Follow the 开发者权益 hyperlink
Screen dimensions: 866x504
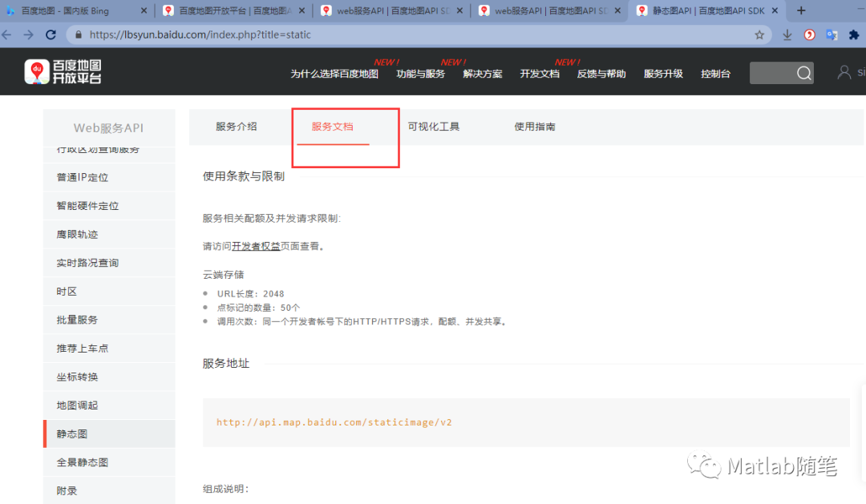point(256,246)
